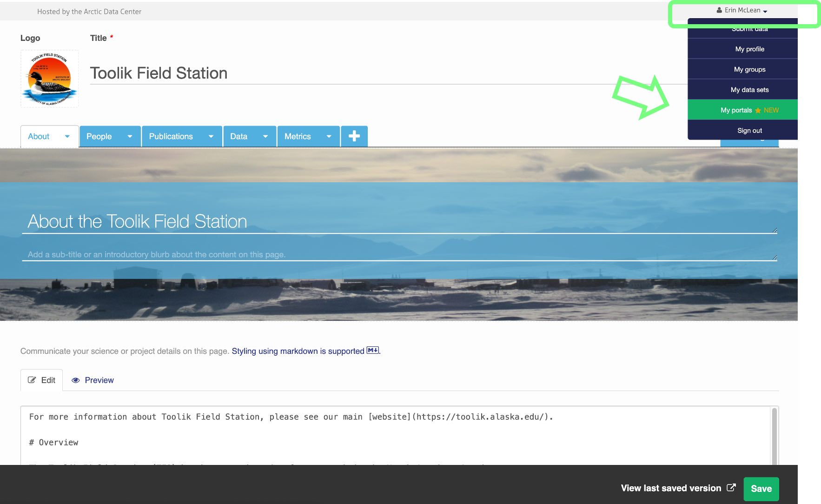
Task: Open the Metrics tab dropdown arrow
Action: pos(329,136)
